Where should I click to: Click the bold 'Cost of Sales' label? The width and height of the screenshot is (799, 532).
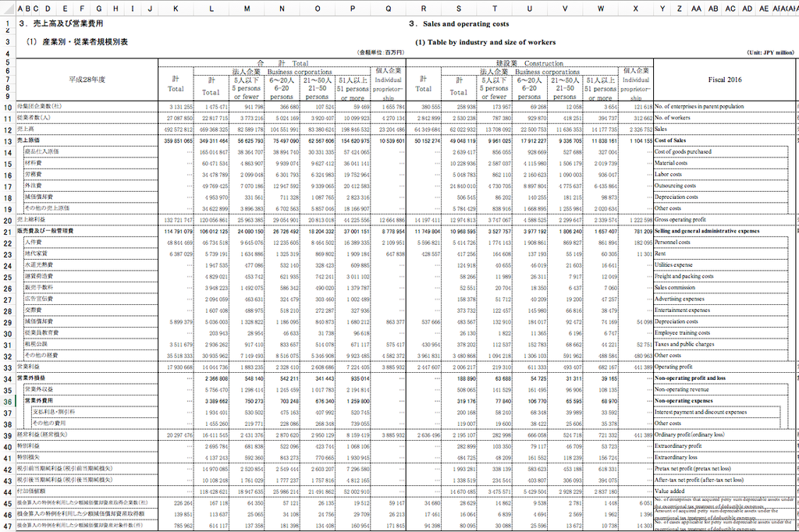[670, 140]
